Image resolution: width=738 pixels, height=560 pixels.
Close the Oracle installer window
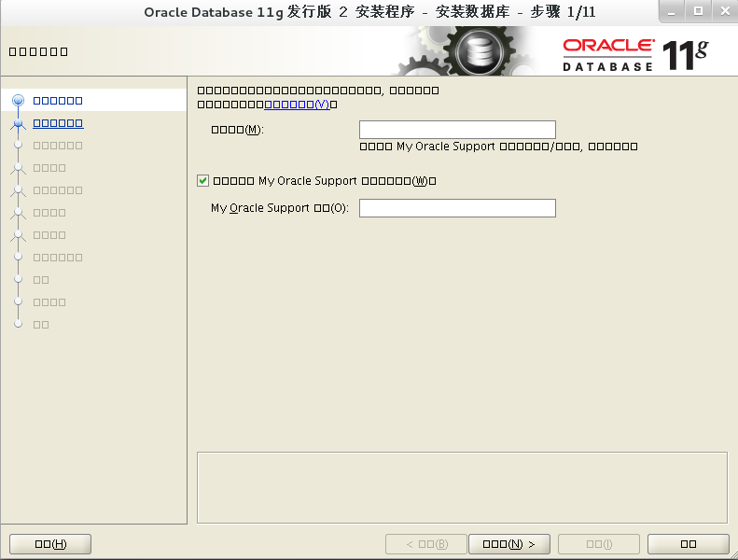(725, 11)
